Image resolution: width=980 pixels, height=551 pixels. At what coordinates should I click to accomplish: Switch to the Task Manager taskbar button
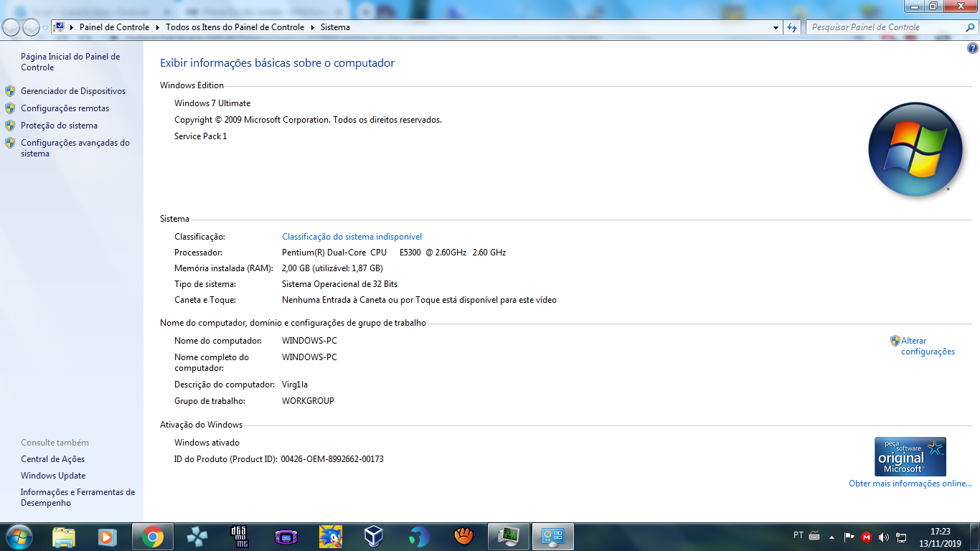[509, 536]
